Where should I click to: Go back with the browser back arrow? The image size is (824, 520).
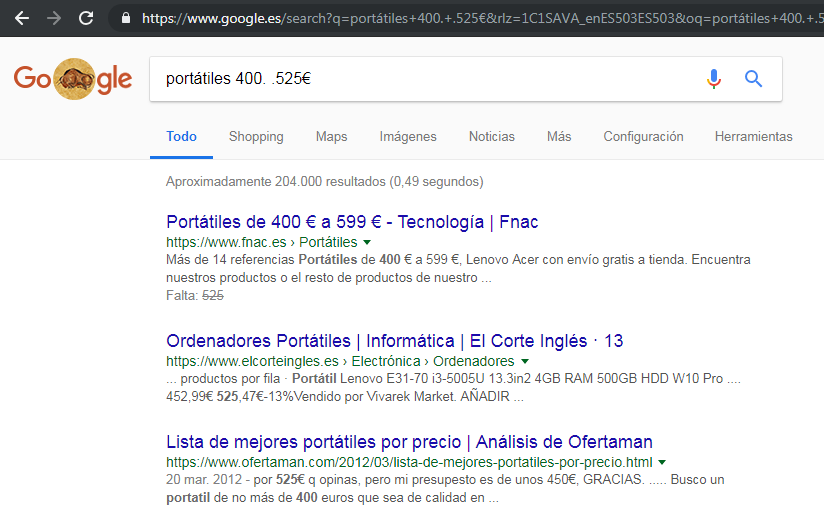tap(22, 18)
